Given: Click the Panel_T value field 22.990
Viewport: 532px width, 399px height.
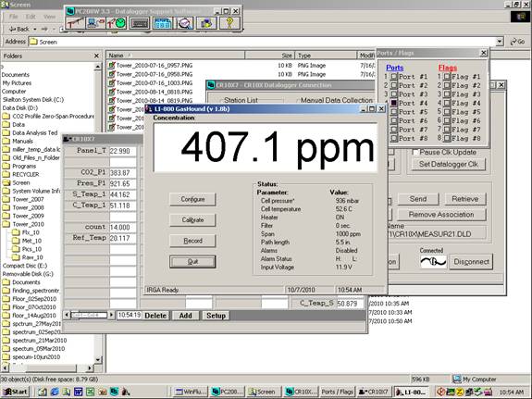Looking at the screenshot, I should [122, 151].
